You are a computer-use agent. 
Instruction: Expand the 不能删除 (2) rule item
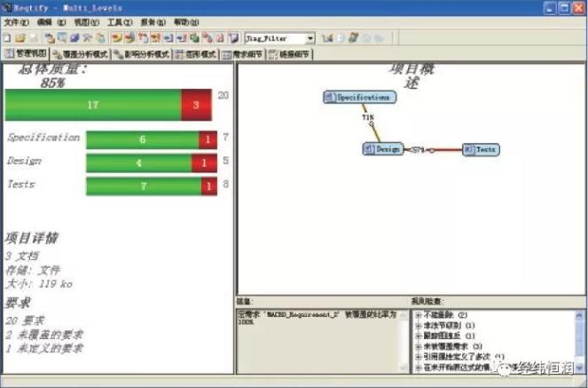pos(418,315)
